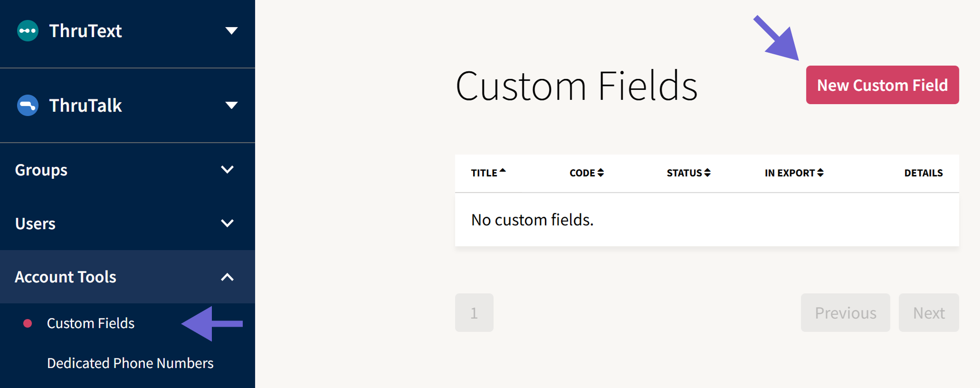Screen dimensions: 980x388
Task: Click the Next pagination button
Action: coord(928,312)
